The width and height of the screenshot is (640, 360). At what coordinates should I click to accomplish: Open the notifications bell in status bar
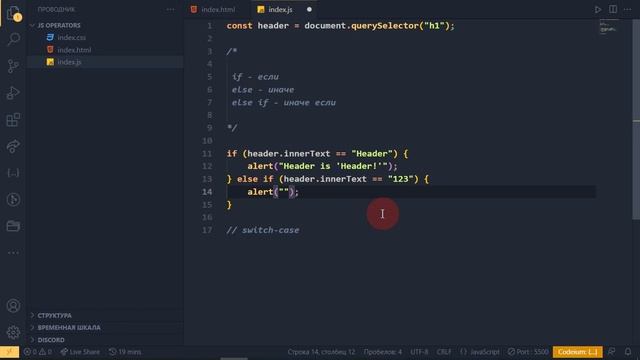point(628,351)
